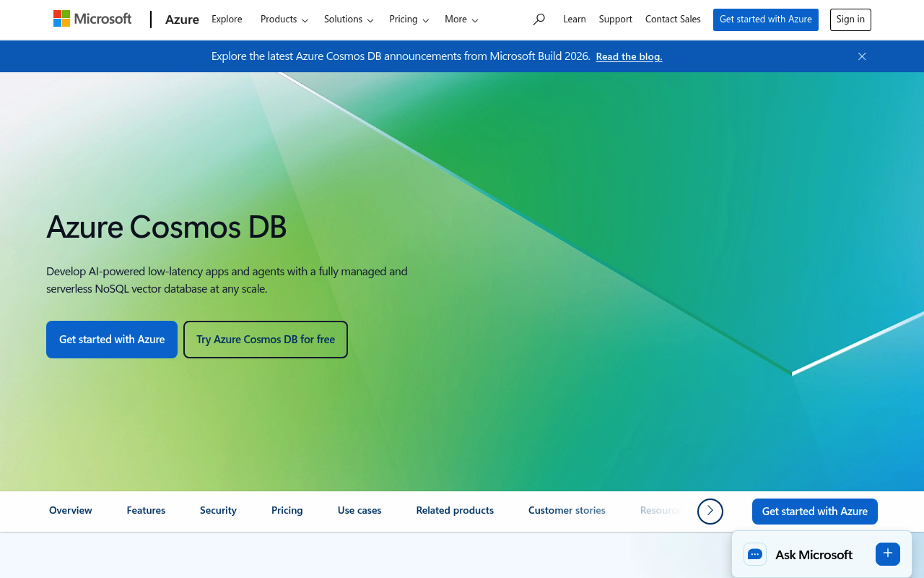Click Try Azure Cosmos DB for free
This screenshot has width=924, height=578.
[266, 340]
